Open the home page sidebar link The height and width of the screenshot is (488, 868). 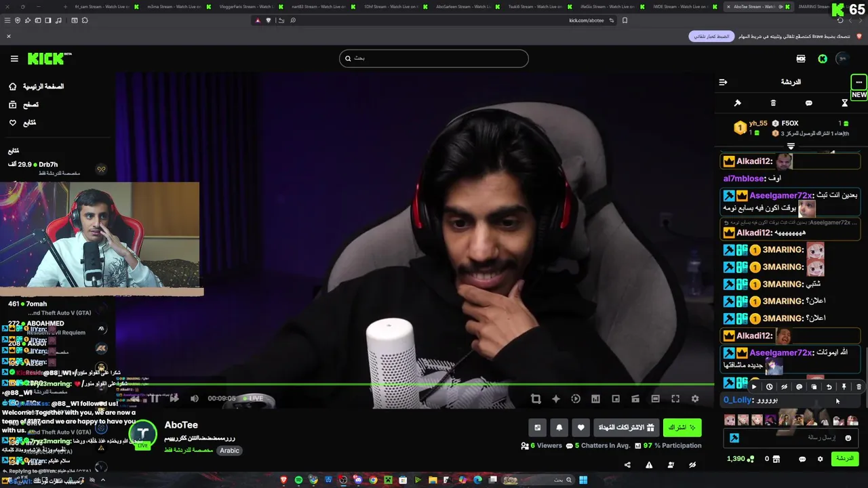coord(37,87)
